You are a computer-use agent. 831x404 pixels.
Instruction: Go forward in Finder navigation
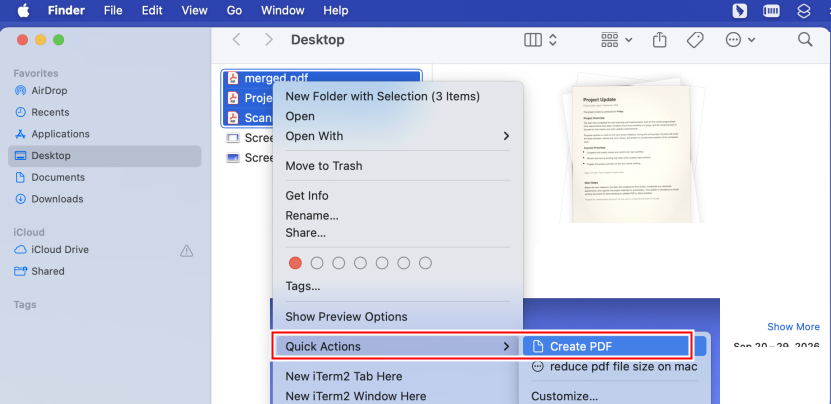pyautogui.click(x=269, y=40)
